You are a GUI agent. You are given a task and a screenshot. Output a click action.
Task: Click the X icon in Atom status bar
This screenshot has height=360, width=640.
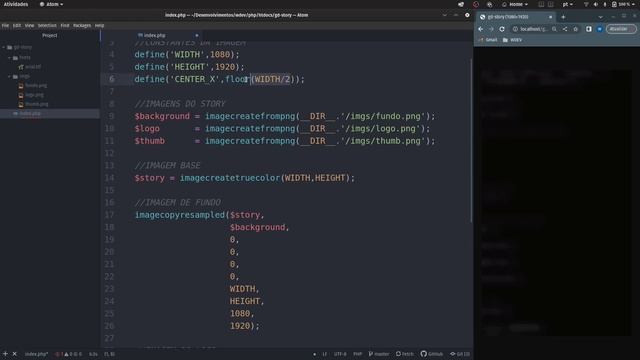coord(15,354)
